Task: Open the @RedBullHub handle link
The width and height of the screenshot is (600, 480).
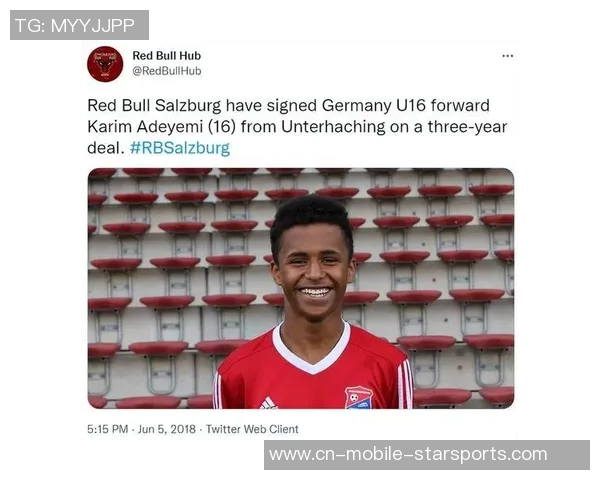Action: pyautogui.click(x=166, y=71)
